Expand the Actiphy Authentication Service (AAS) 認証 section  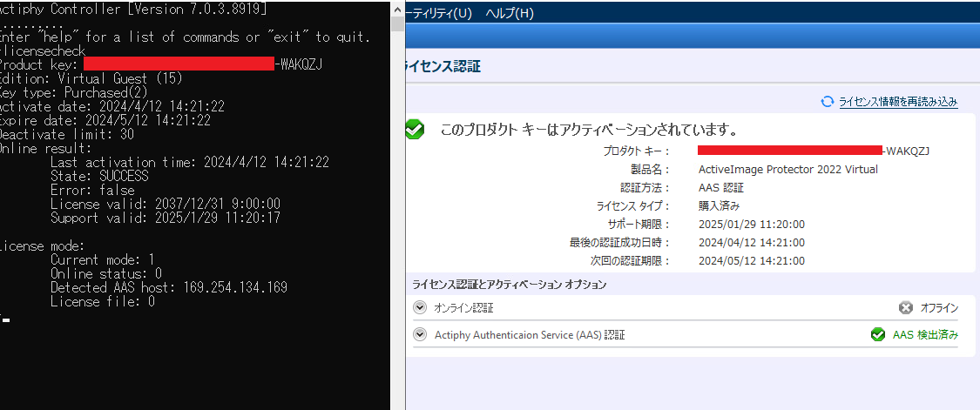419,334
